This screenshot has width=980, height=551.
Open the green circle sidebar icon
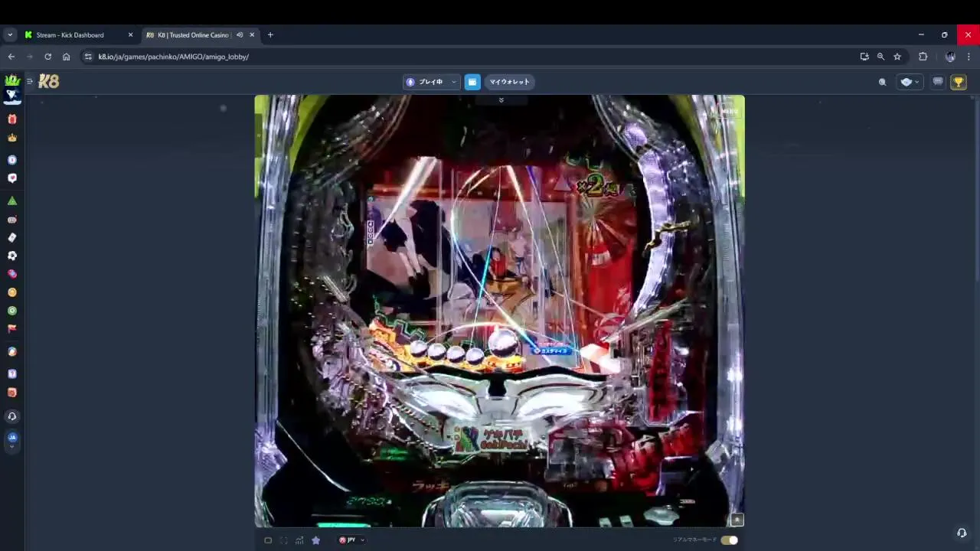click(11, 311)
